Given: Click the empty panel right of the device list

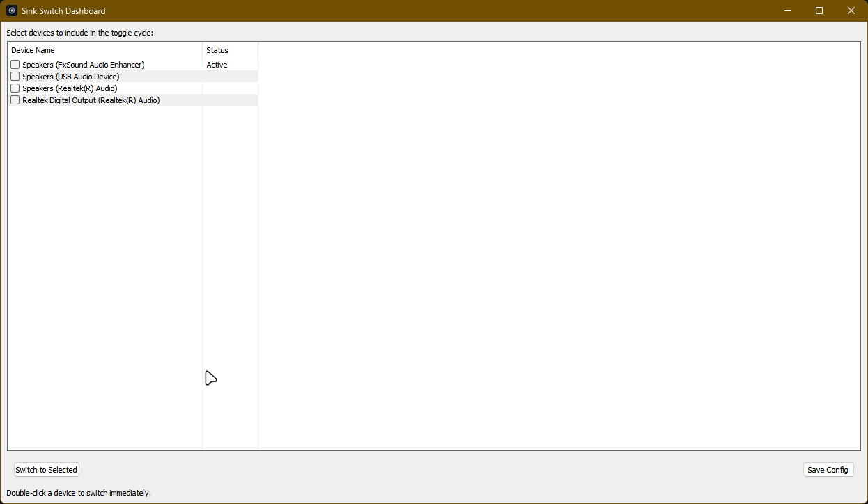Looking at the screenshot, I should [x=557, y=244].
